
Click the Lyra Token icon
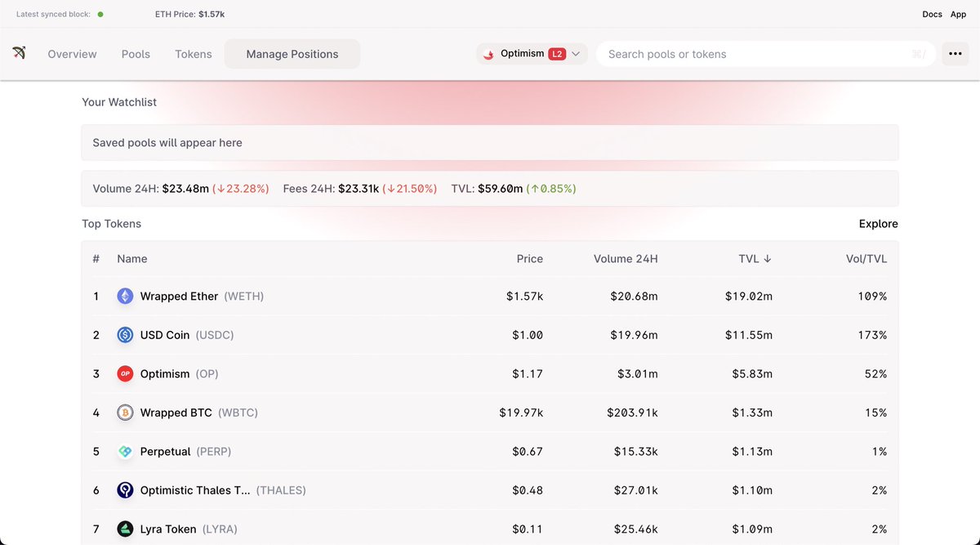(x=125, y=529)
